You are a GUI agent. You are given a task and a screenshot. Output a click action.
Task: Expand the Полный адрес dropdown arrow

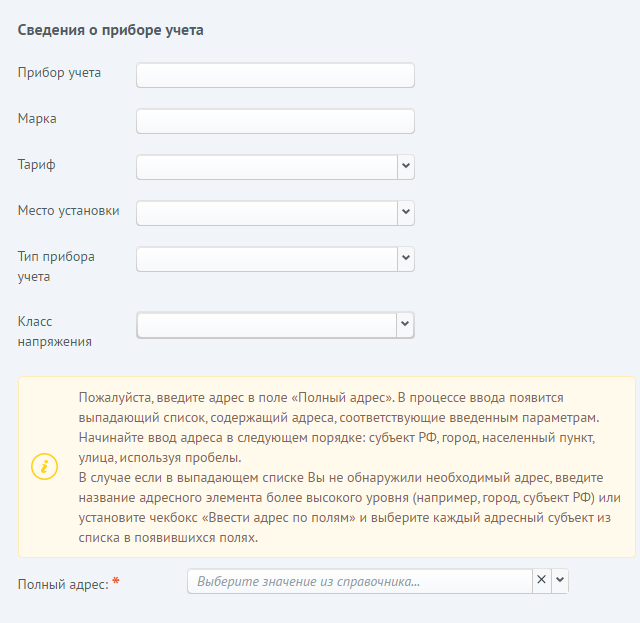click(559, 580)
